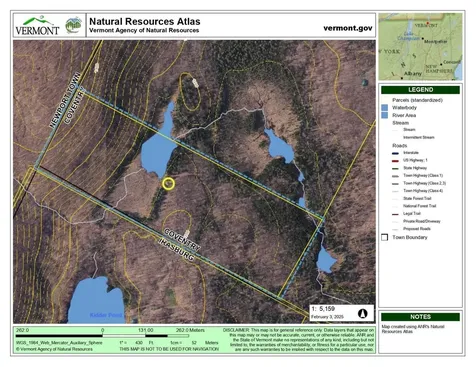Click the green LEGEND header
Screen dimensions: 476x367
[x=420, y=90]
